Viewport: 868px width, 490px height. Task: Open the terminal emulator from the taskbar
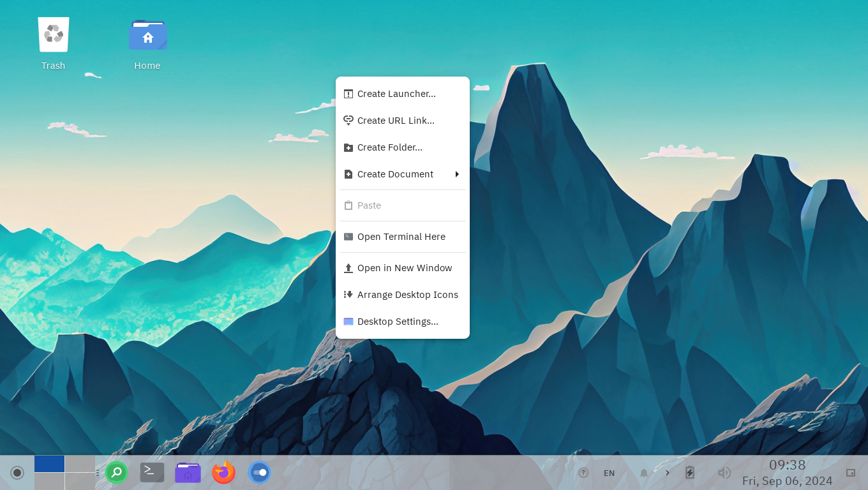pos(152,472)
